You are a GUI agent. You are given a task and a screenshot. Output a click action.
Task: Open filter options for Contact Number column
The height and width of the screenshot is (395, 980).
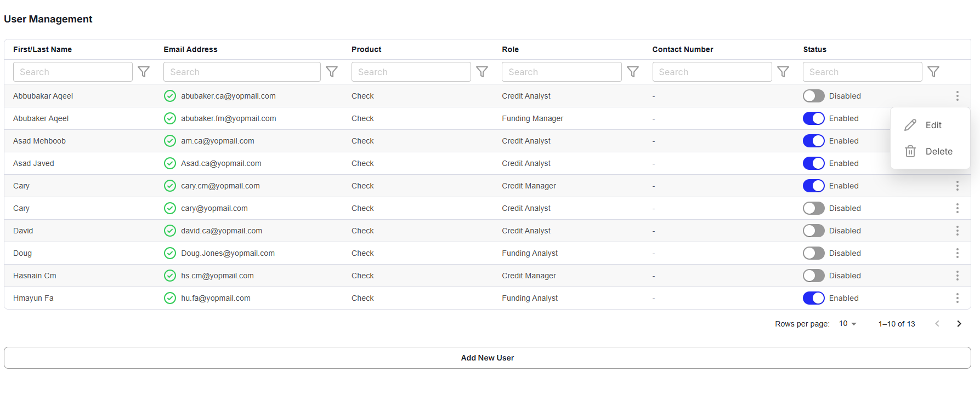tap(783, 72)
